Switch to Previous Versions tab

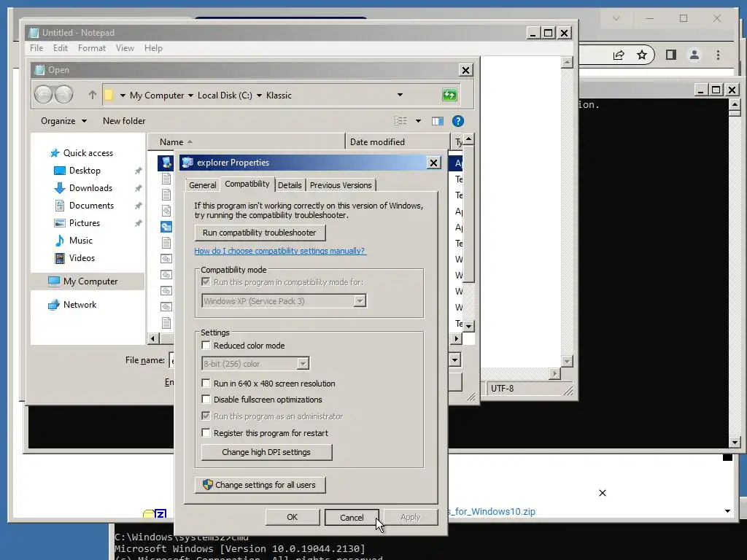tap(341, 185)
